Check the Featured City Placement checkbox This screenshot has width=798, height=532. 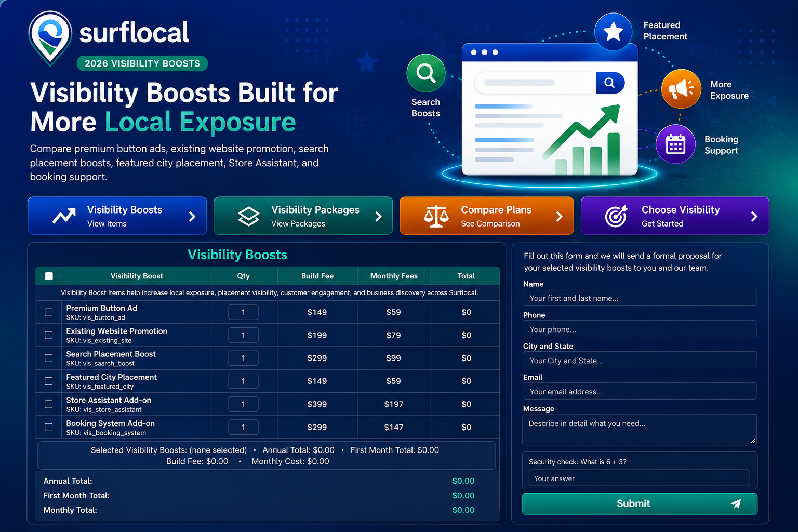49,381
